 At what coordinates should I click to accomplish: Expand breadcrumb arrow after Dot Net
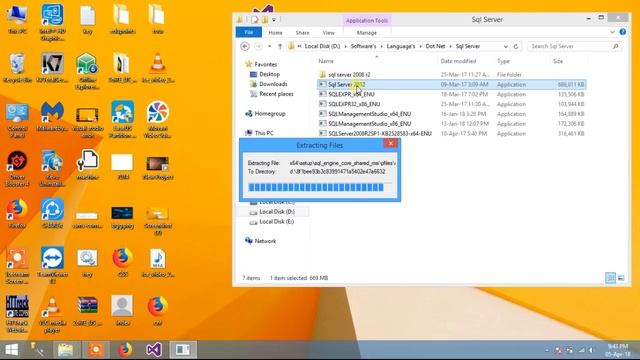[451, 47]
